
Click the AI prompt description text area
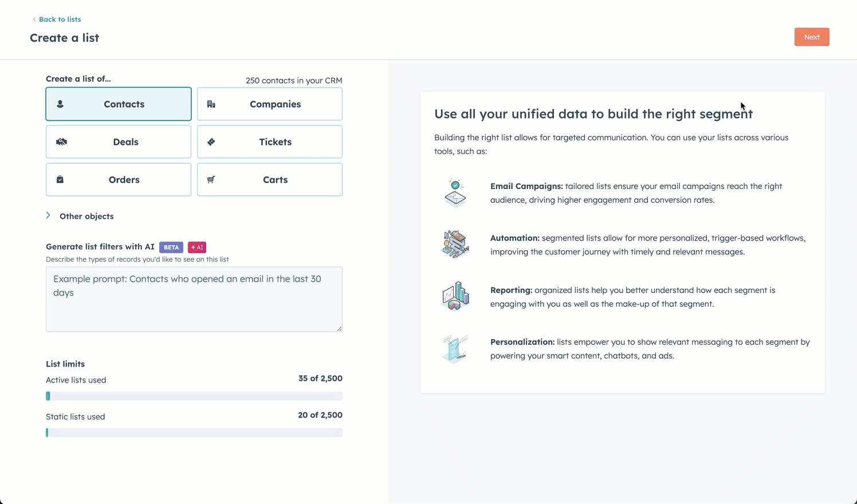194,299
